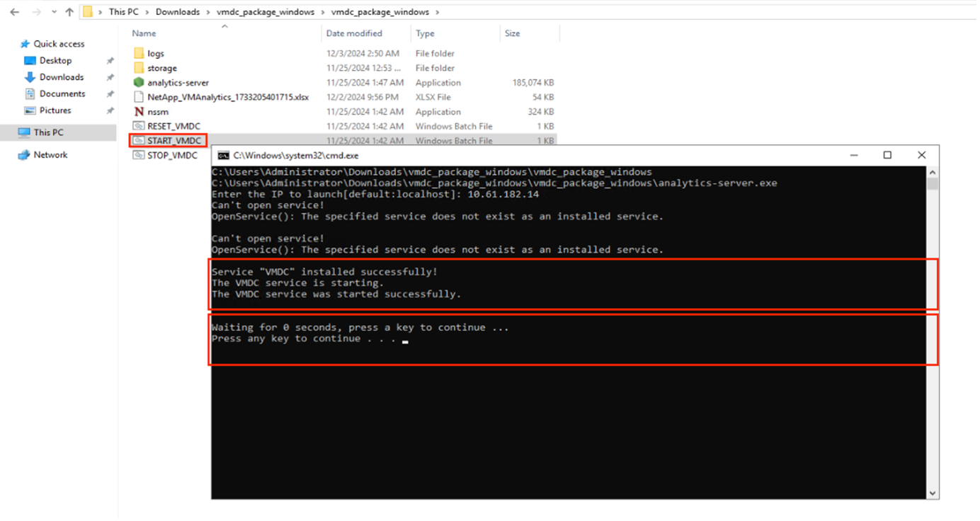Select NetApp_VMAnalytics xlsx file
Image resolution: width=980 pixels, height=521 pixels.
pos(228,97)
